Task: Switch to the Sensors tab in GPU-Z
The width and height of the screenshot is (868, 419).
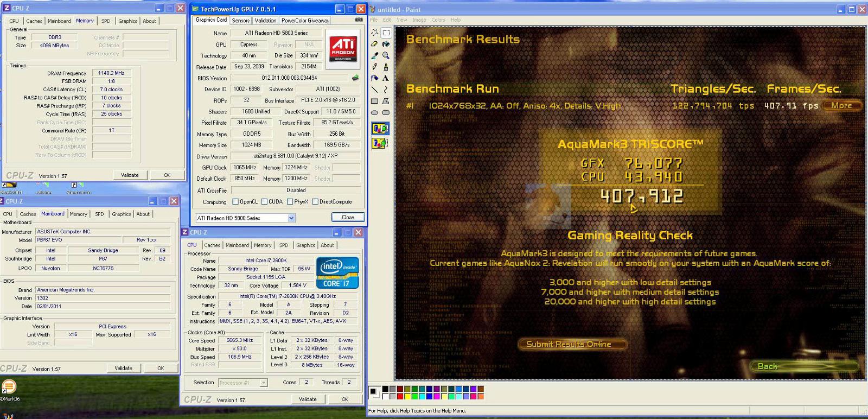Action: point(241,21)
